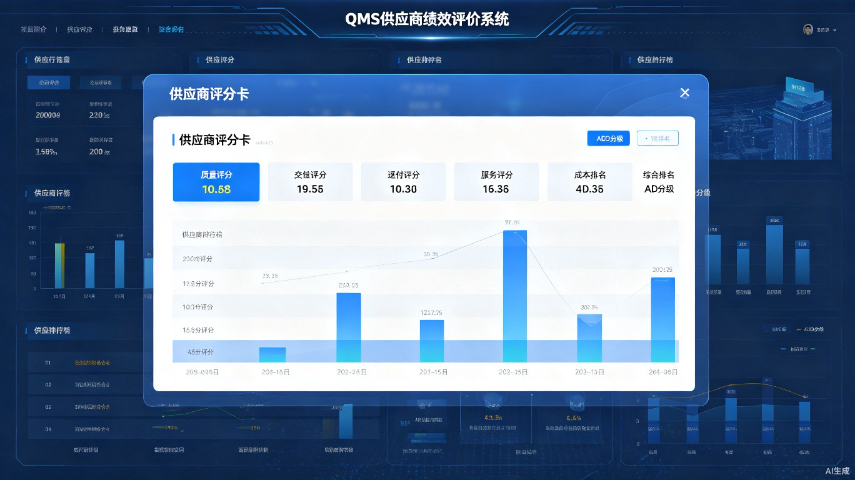Select the highlighted blue row in the scorecard chart

(425, 351)
